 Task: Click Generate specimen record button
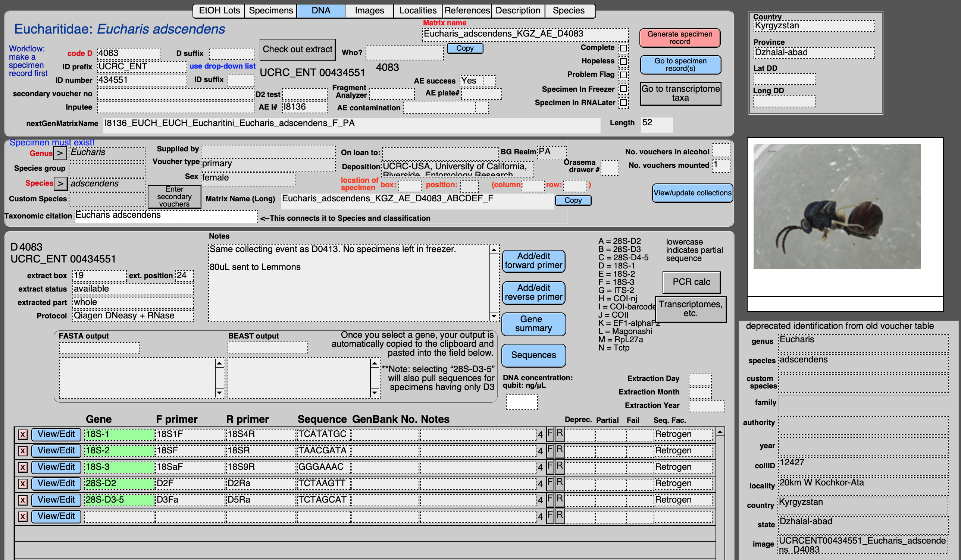680,38
